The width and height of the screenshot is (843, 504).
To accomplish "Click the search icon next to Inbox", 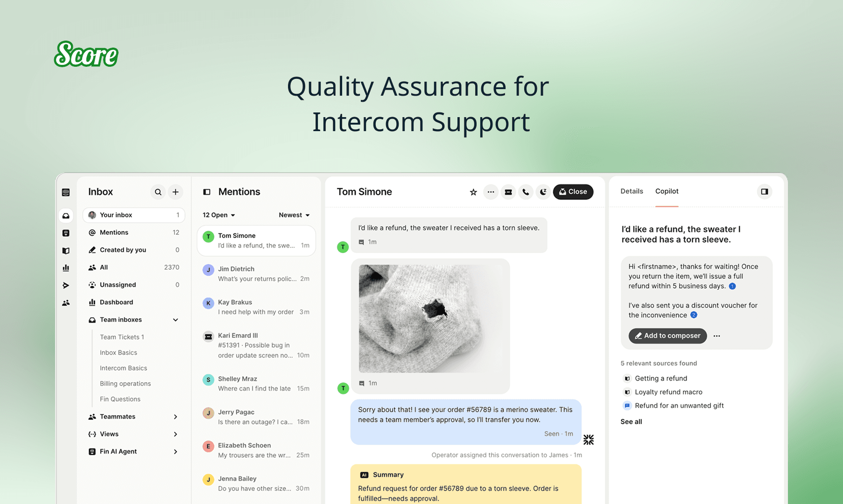I will (x=158, y=192).
